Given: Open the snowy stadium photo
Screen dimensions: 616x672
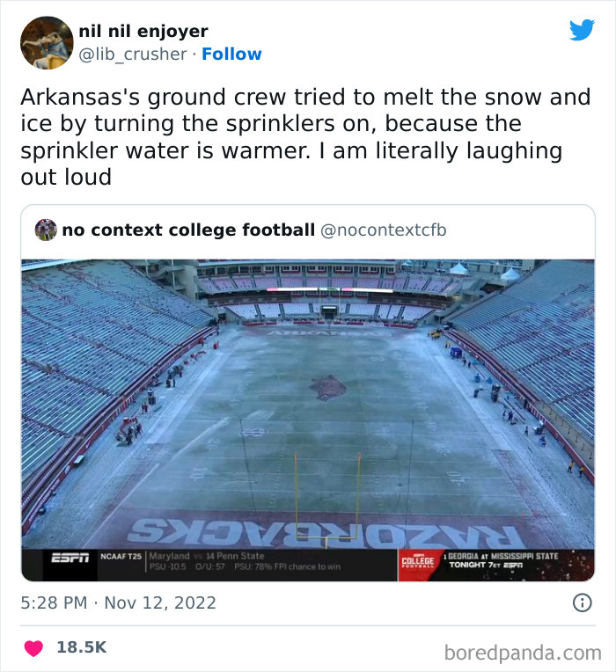Looking at the screenshot, I should click(308, 405).
